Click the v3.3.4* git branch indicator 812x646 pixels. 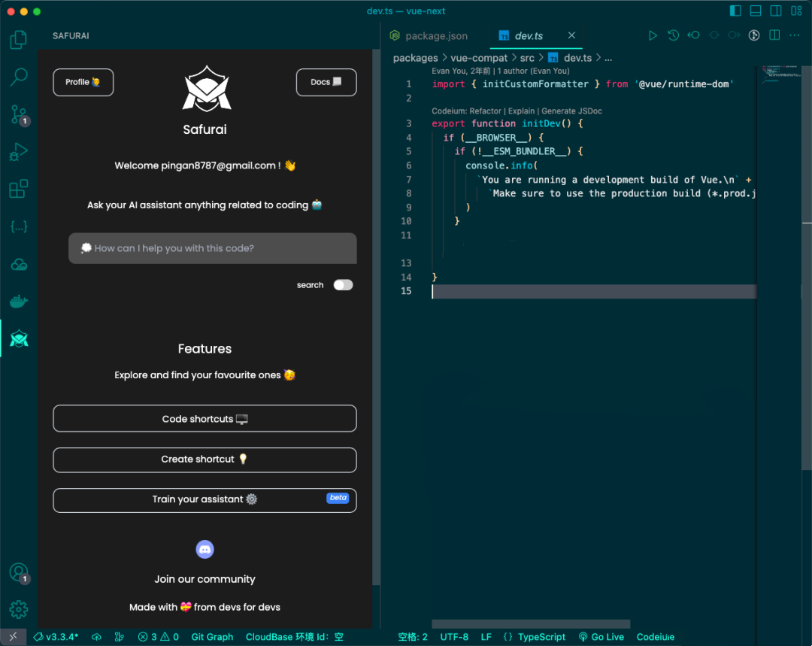click(56, 637)
